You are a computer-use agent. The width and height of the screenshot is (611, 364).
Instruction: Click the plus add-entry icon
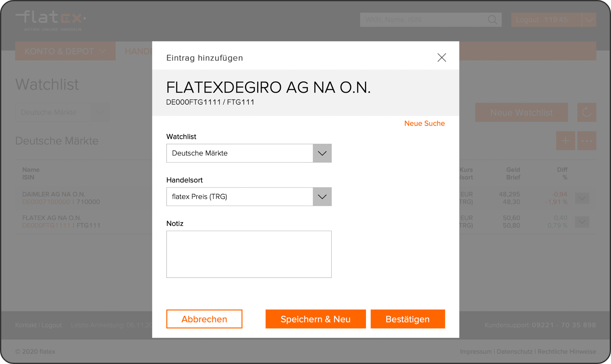(x=565, y=141)
